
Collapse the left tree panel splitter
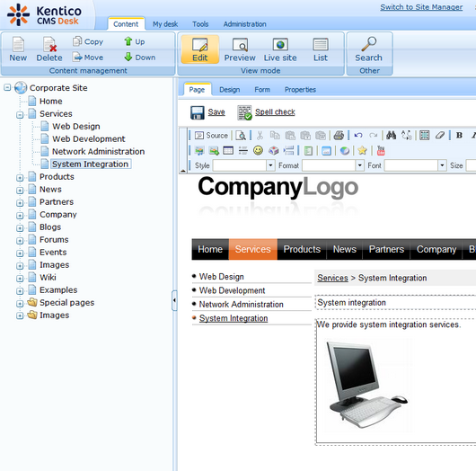click(174, 300)
